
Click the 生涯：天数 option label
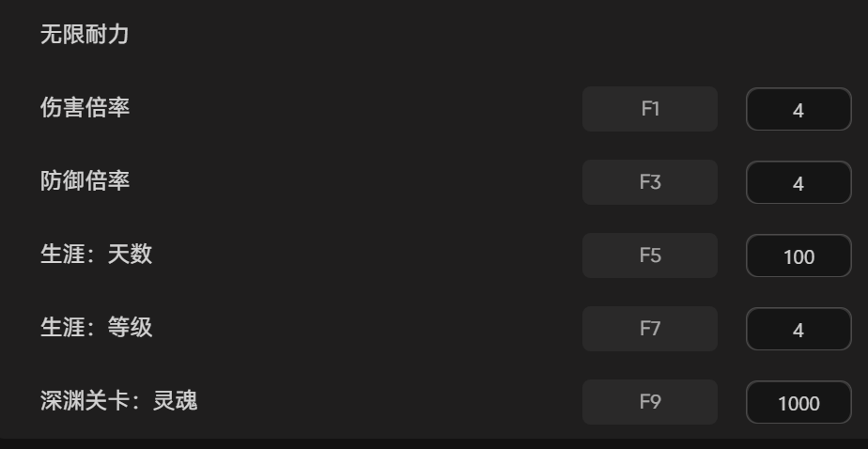[x=96, y=255]
